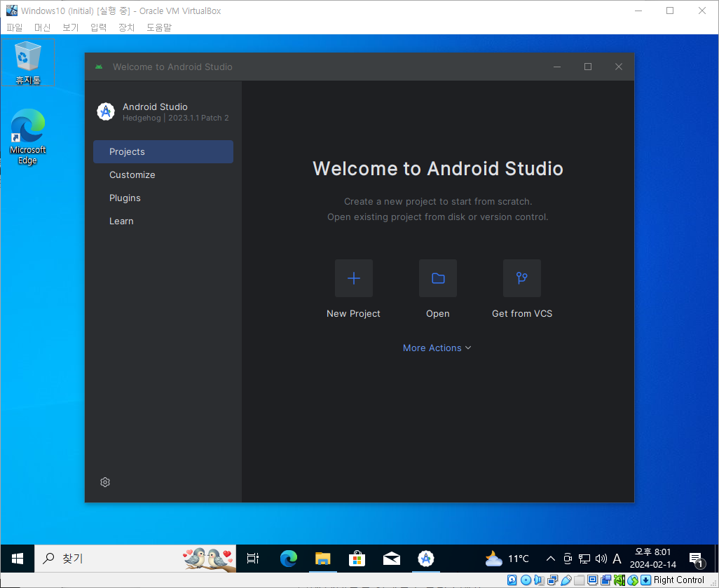Select the Projects tab
This screenshot has height=588, width=719.
pyautogui.click(x=163, y=152)
